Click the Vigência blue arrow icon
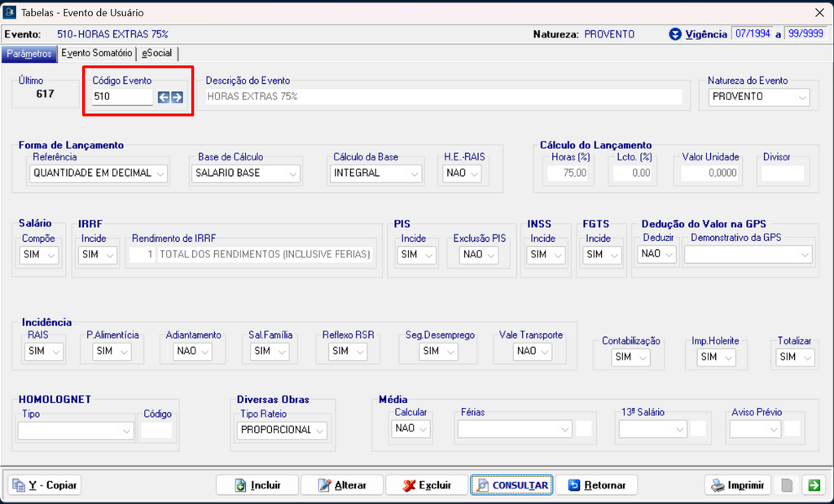834x504 pixels. coord(675,34)
